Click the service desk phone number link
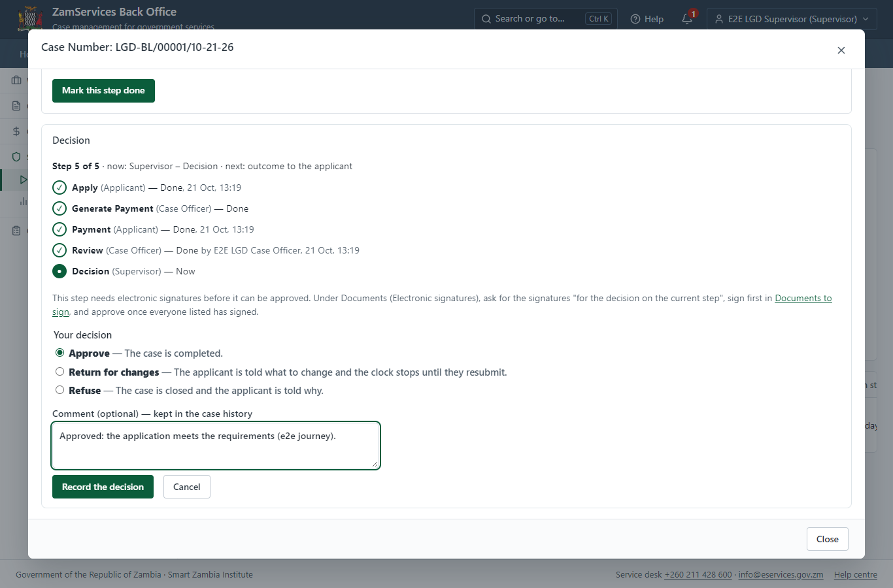Viewport: 893px width, 588px height. pos(698,575)
